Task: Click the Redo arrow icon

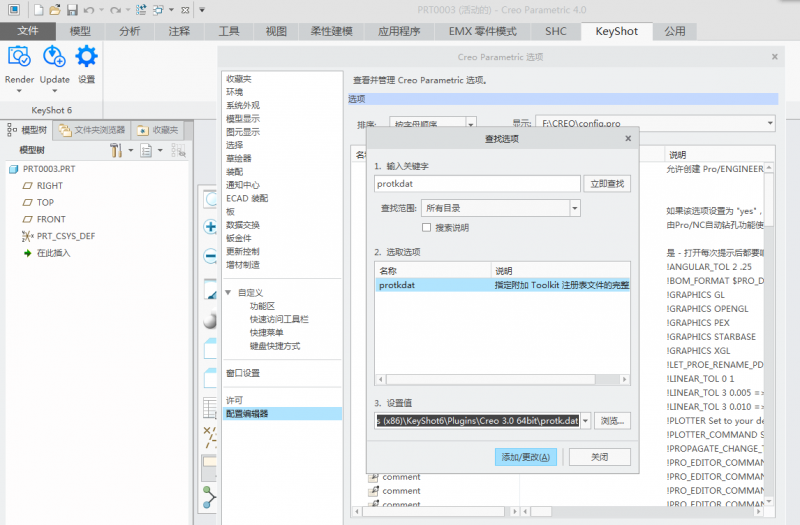Action: (x=115, y=10)
